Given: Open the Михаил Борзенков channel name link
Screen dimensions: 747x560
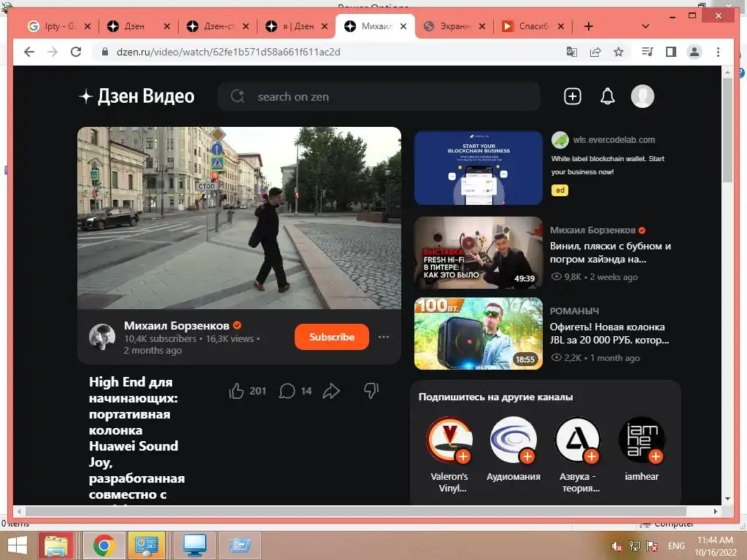Looking at the screenshot, I should (x=177, y=326).
